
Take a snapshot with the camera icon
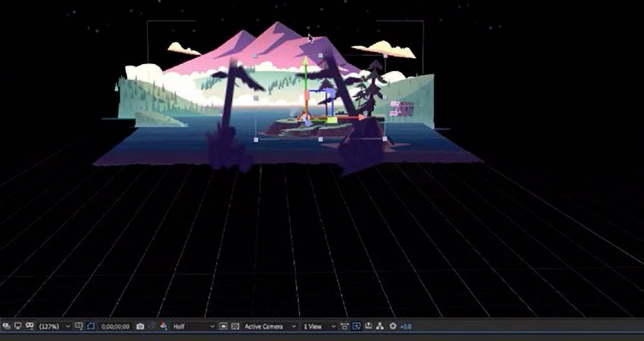click(x=140, y=326)
